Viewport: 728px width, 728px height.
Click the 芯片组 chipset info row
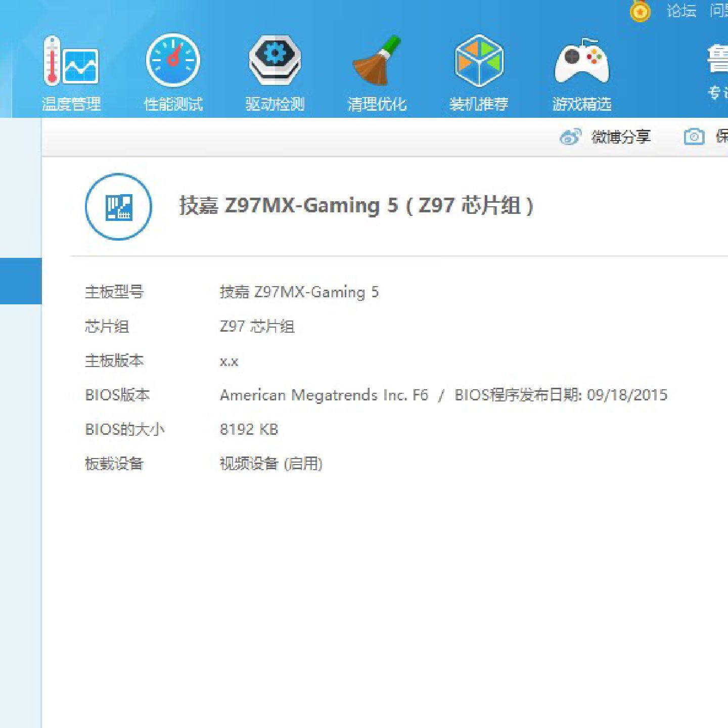click(107, 327)
